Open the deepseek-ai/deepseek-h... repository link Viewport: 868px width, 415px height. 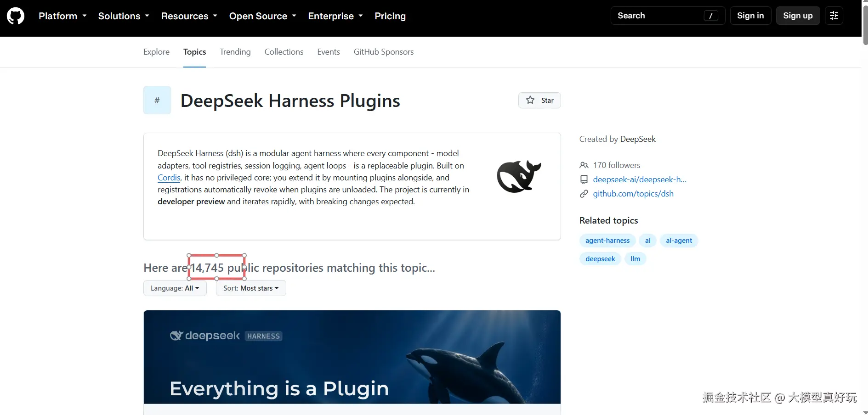click(x=640, y=179)
